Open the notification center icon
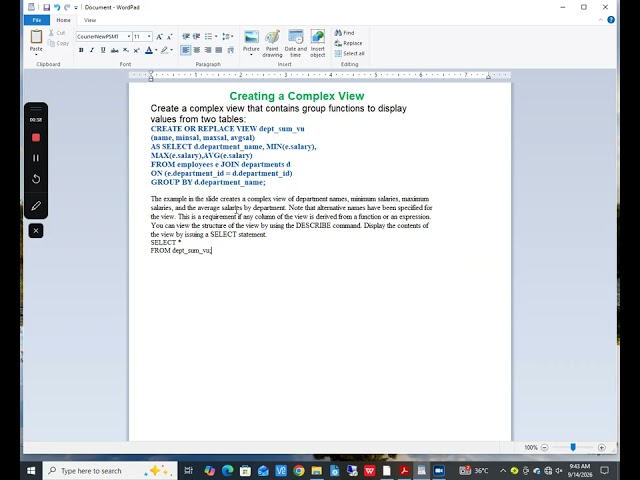The height and width of the screenshot is (480, 640). tap(605, 471)
